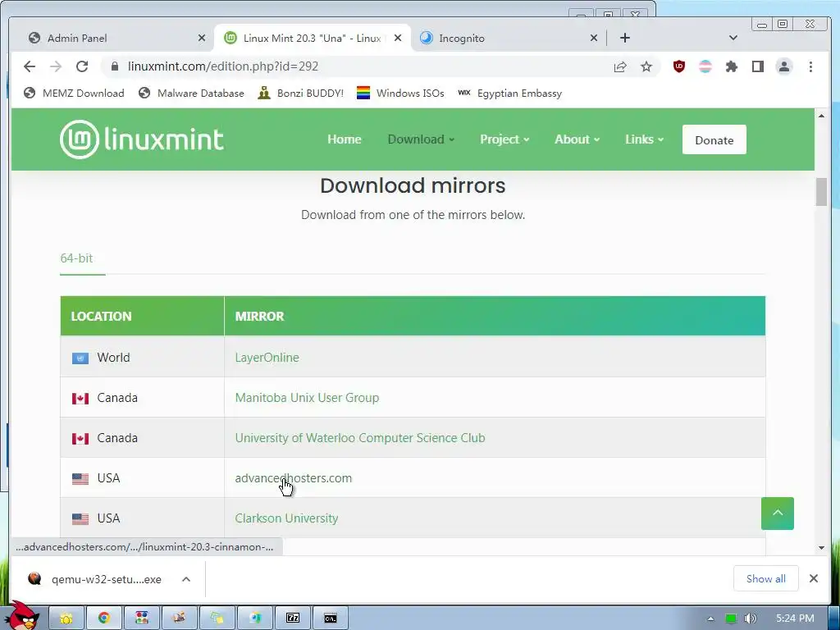Click the forward navigation arrow
The height and width of the screenshot is (630, 840).
tap(56, 66)
